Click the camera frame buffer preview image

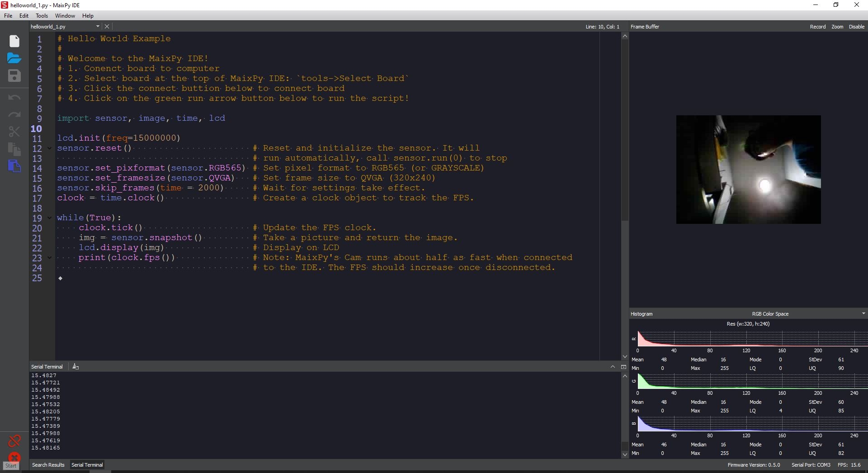tap(748, 170)
